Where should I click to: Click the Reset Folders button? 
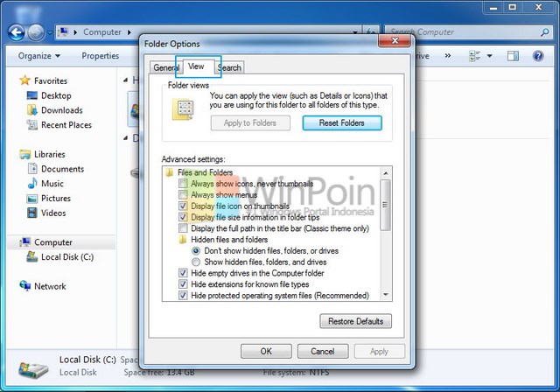(342, 123)
